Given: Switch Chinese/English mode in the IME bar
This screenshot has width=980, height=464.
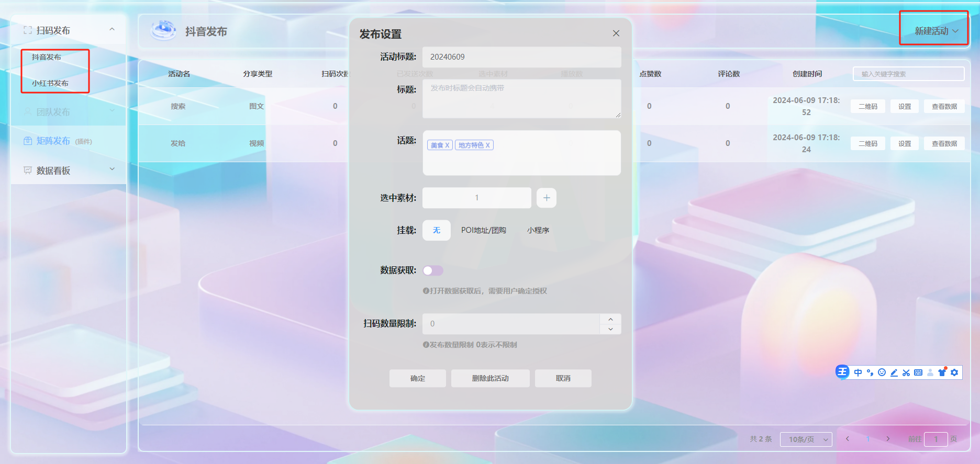Looking at the screenshot, I should point(858,372).
